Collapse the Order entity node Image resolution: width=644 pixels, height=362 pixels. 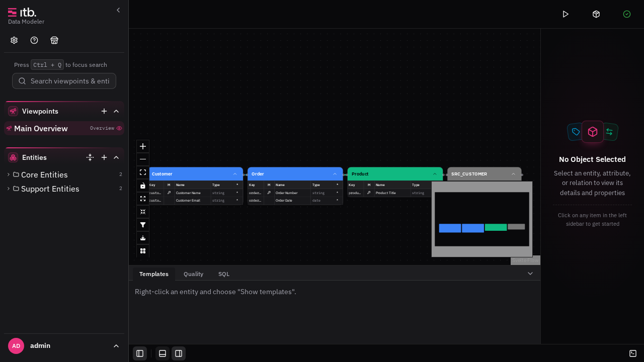click(335, 174)
